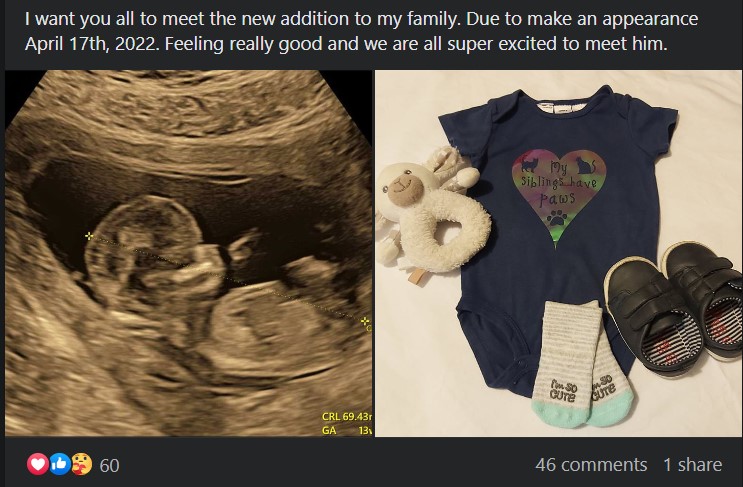Open the 46 comments link
The width and height of the screenshot is (743, 487).
point(591,464)
